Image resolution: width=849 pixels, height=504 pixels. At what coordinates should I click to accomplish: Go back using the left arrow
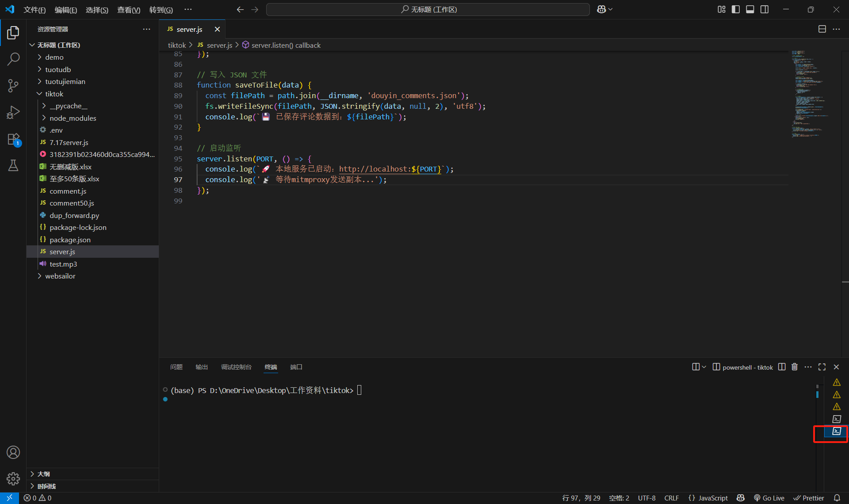click(x=240, y=9)
